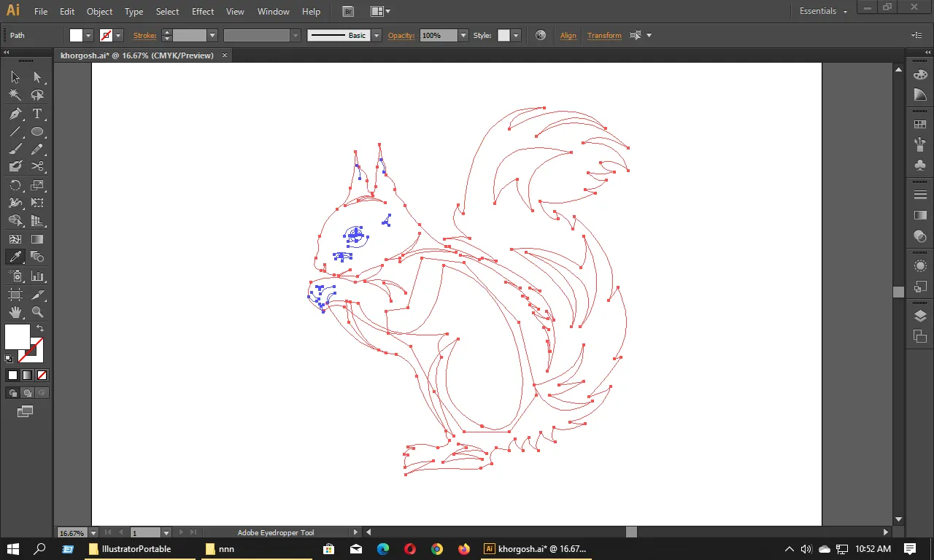934x560 pixels.
Task: Open the Symbols panel
Action: [920, 166]
